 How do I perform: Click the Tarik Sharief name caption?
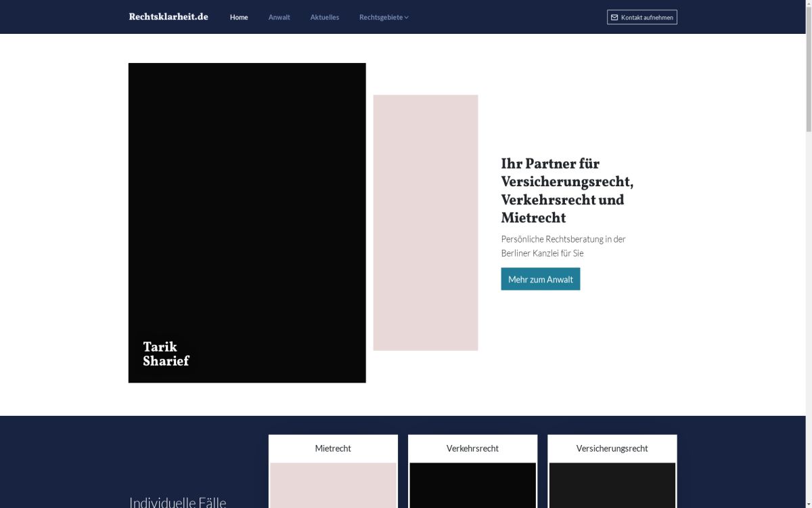[x=166, y=354]
